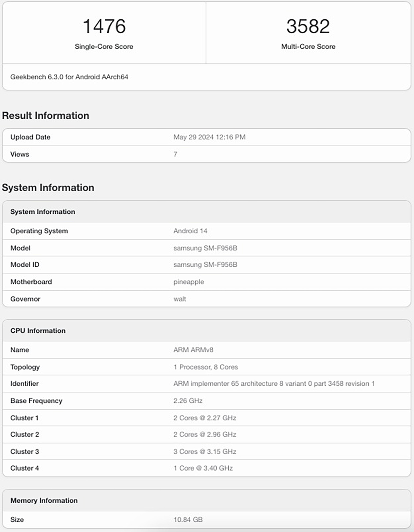Click the Cluster 4 label
The width and height of the screenshot is (414, 532).
(x=24, y=469)
